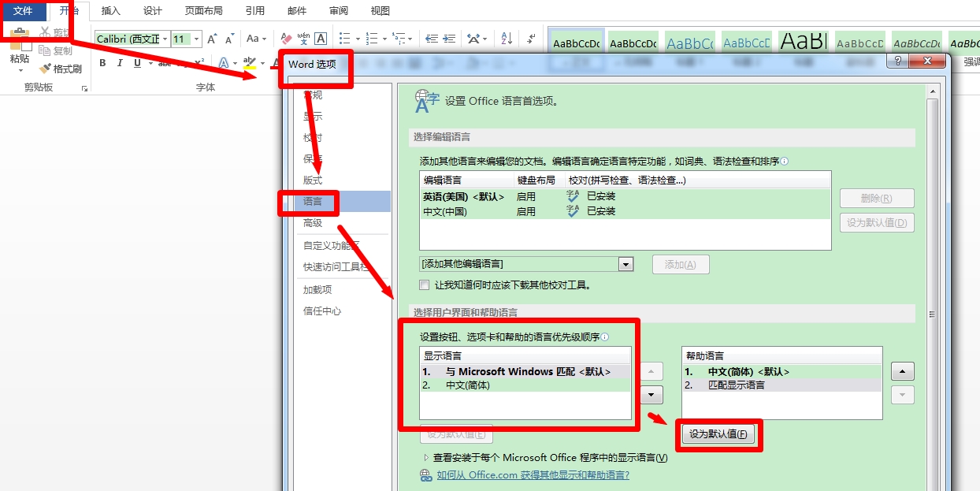980x491 pixels.
Task: Switch to the 设计 (Design) tab
Action: click(153, 11)
